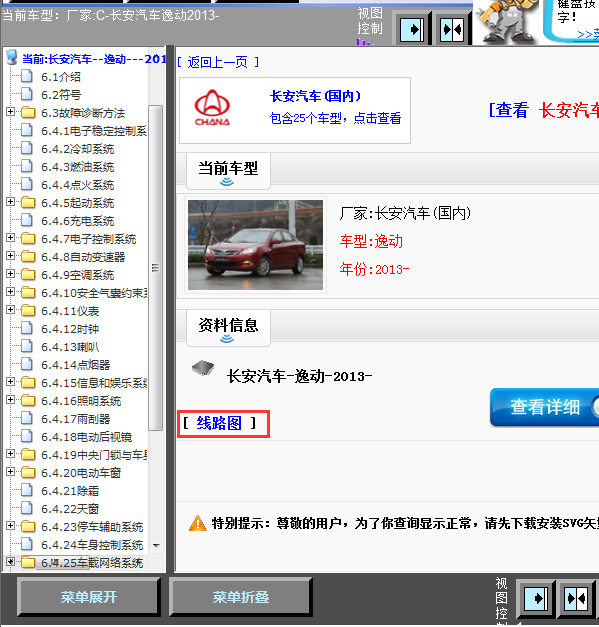Screen dimensions: 599x627
Task: Click the orange warning triangle icon
Action: click(198, 523)
